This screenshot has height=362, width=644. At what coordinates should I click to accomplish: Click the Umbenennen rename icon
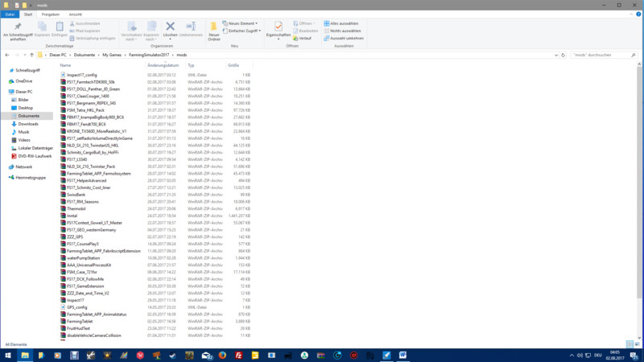[191, 29]
